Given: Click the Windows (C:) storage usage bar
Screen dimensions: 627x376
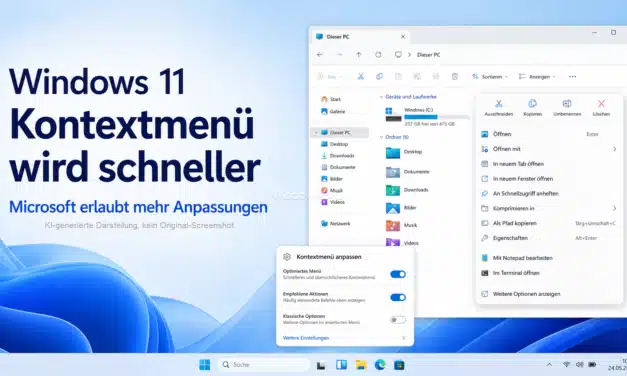Looking at the screenshot, I should click(x=436, y=117).
